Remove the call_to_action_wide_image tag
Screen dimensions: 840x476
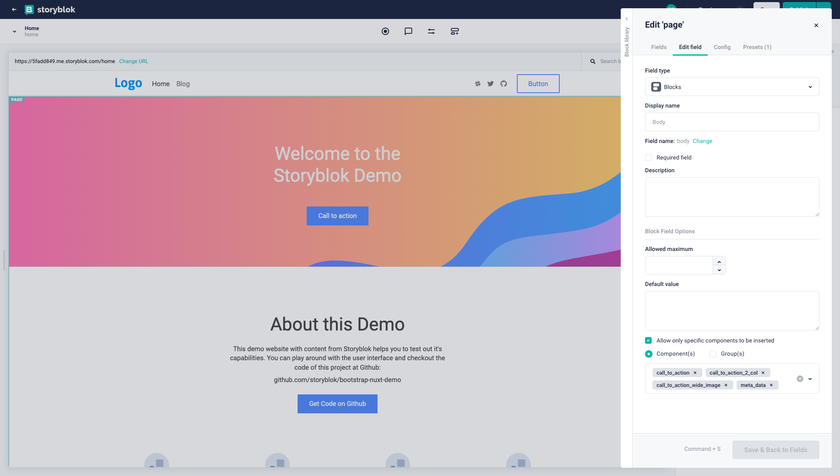726,385
